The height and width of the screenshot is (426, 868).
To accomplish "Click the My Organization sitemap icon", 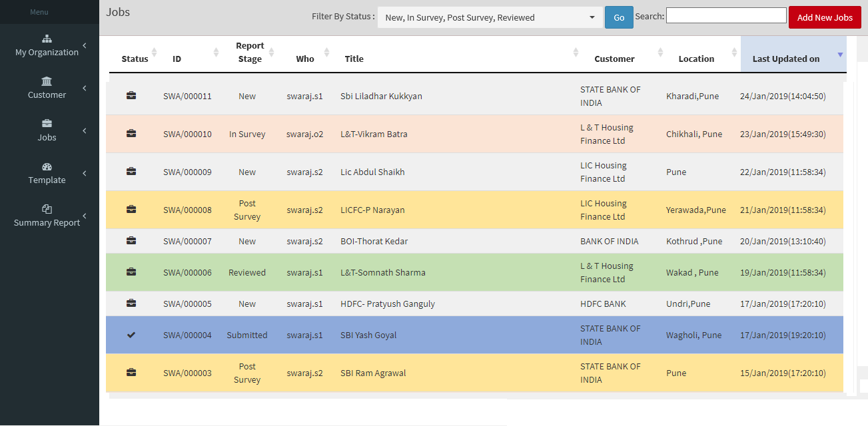I will (47, 39).
